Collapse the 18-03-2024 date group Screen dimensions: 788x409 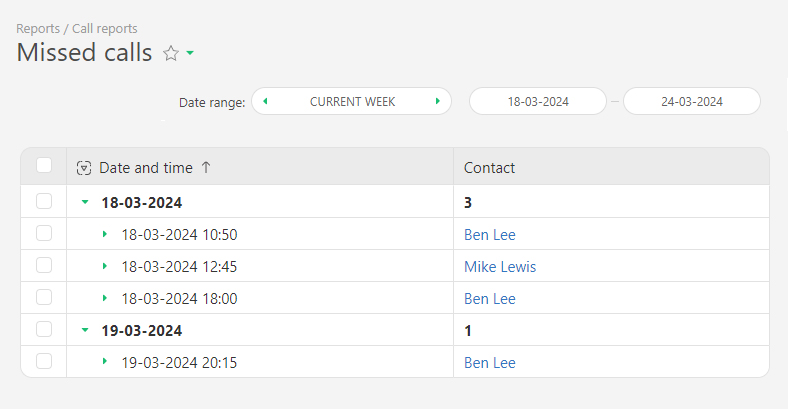pos(85,202)
